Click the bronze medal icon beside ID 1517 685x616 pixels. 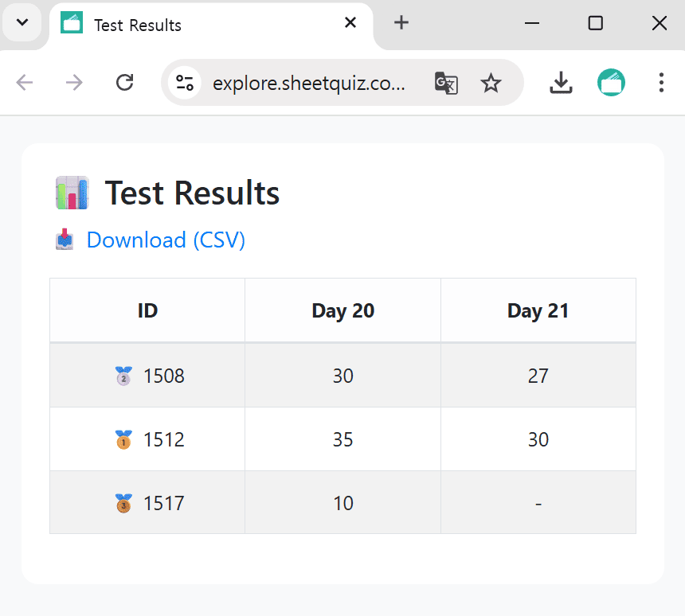(123, 502)
